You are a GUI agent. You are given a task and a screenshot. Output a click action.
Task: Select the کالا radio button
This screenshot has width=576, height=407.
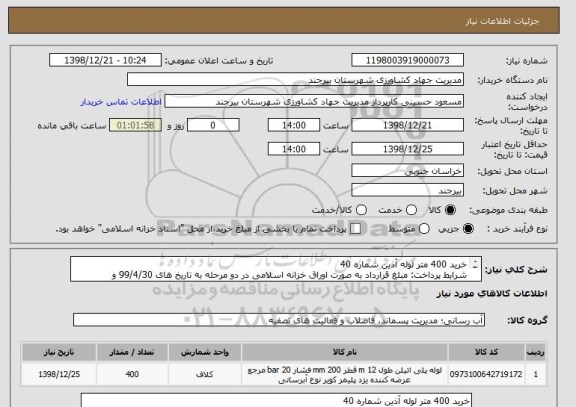tap(450, 210)
